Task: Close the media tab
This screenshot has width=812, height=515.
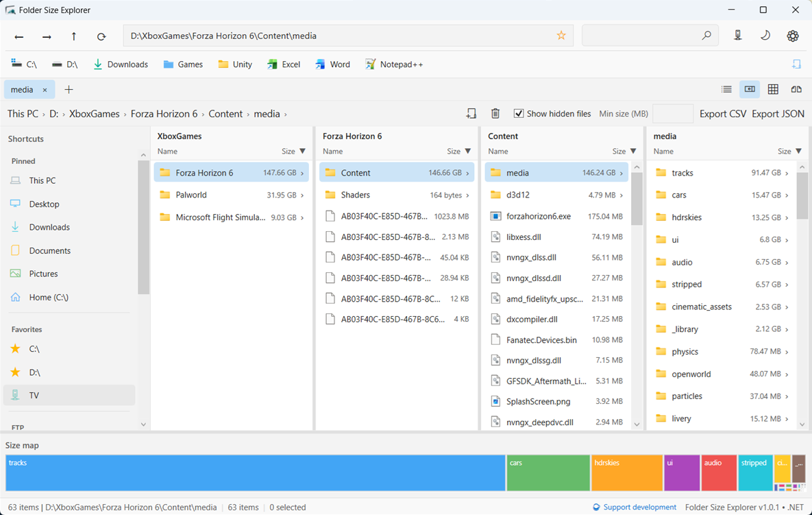Action: [45, 90]
